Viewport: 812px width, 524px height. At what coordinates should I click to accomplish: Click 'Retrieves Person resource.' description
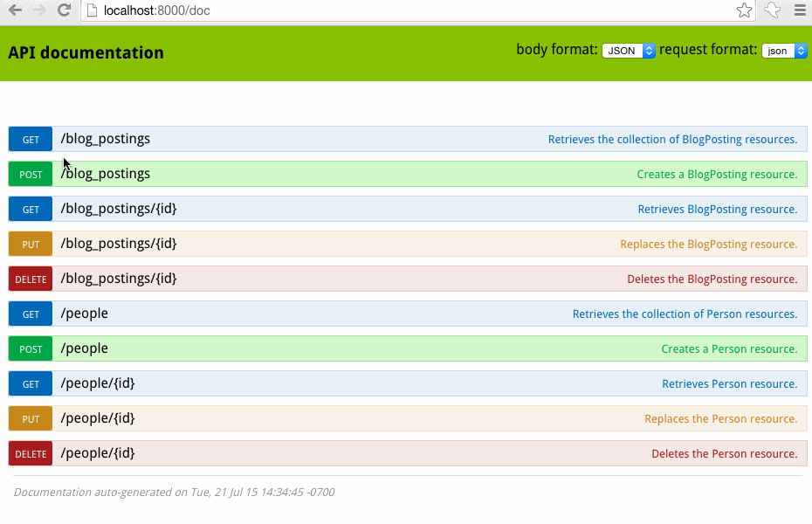point(730,384)
